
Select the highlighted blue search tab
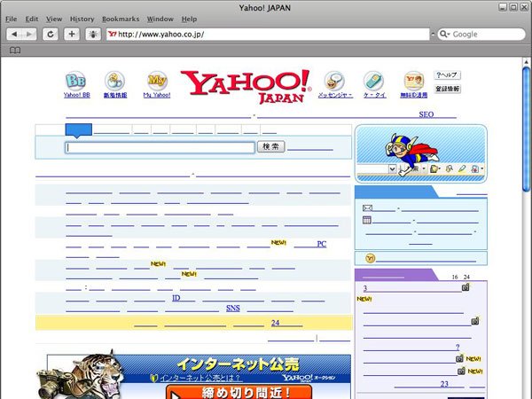78,130
